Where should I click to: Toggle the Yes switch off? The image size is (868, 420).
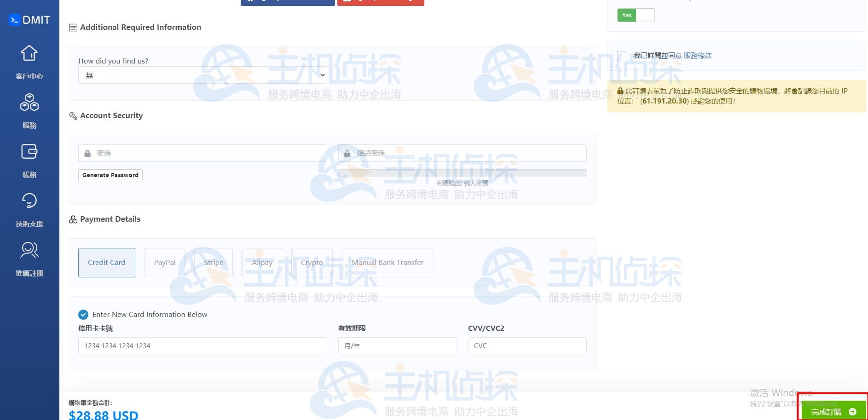pos(636,15)
